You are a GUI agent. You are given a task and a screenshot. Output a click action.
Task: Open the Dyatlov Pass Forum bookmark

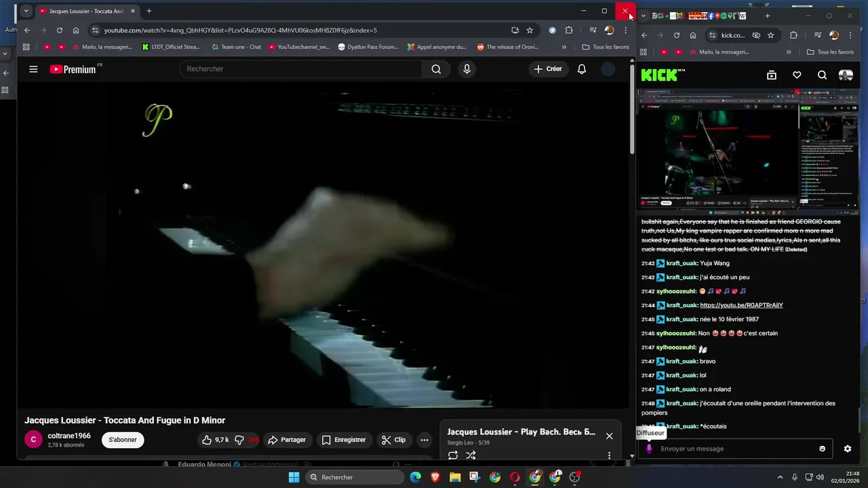[x=367, y=47]
